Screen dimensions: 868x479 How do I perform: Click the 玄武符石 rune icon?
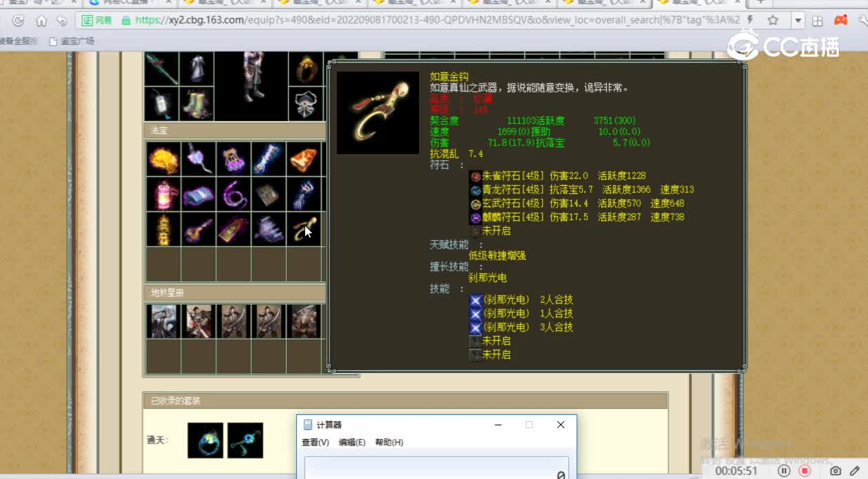[475, 204]
